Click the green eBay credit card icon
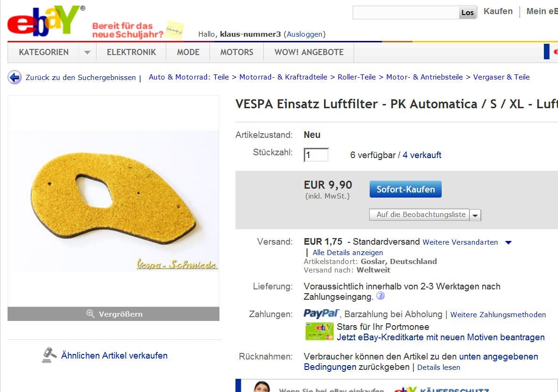Viewport: 558px width, 392px height. click(x=319, y=331)
